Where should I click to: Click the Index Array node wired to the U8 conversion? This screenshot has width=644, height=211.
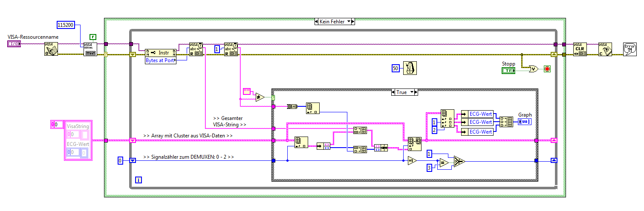coord(312,109)
